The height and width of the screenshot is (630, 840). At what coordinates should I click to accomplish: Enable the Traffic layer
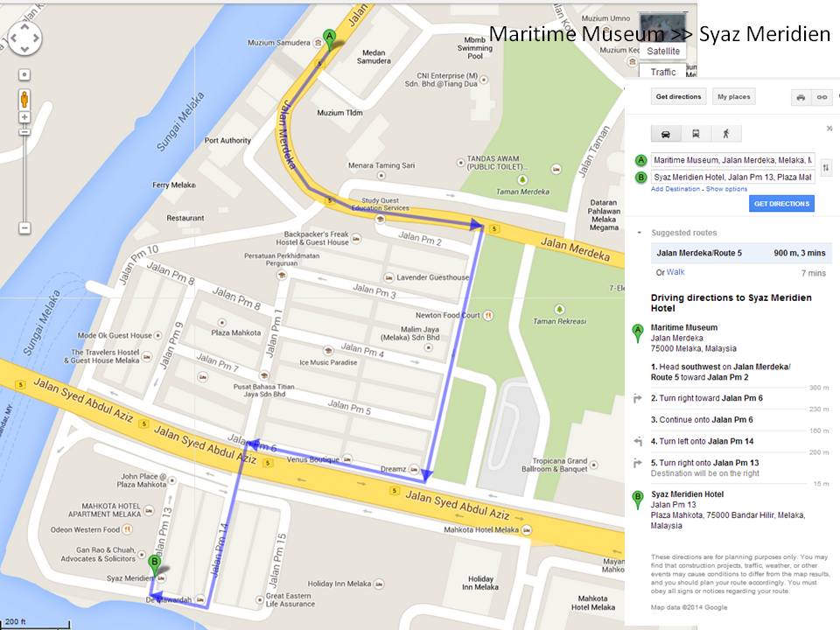pos(663,73)
